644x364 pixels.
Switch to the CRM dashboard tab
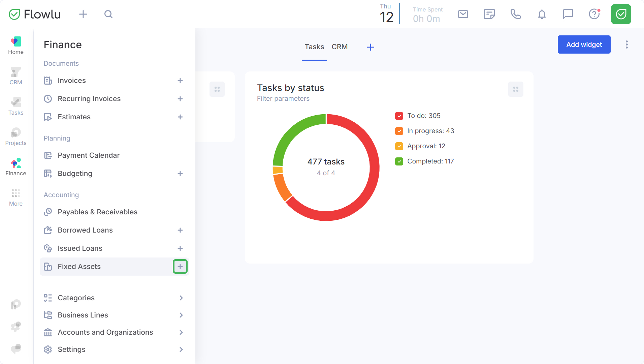pyautogui.click(x=340, y=47)
